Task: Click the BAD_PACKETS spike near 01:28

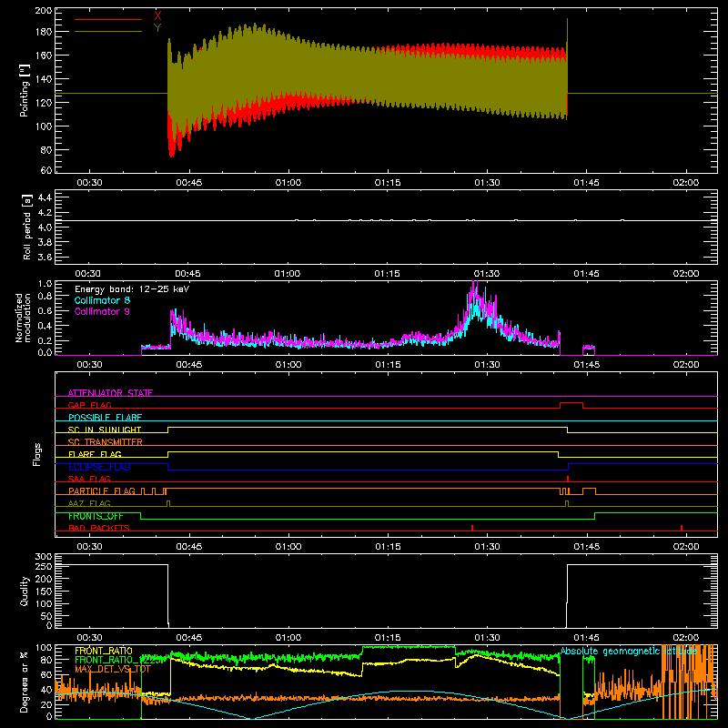Action: (472, 528)
